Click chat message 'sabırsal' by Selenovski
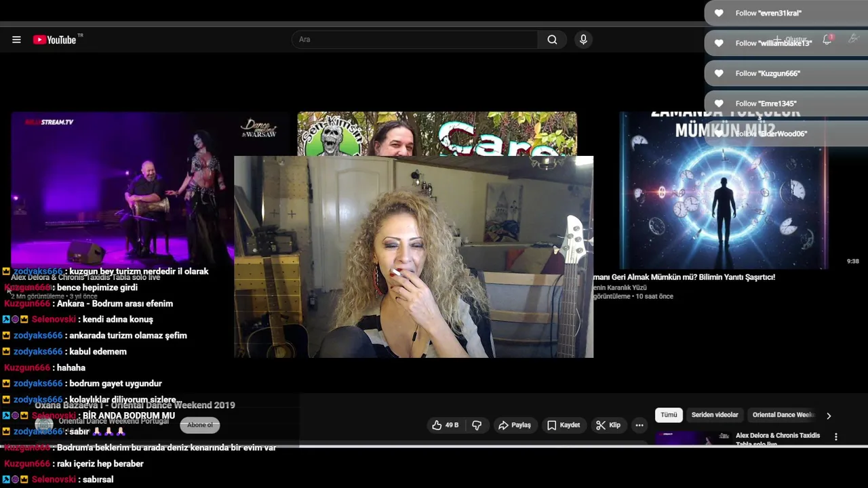Viewport: 868px width, 488px height. 98,480
